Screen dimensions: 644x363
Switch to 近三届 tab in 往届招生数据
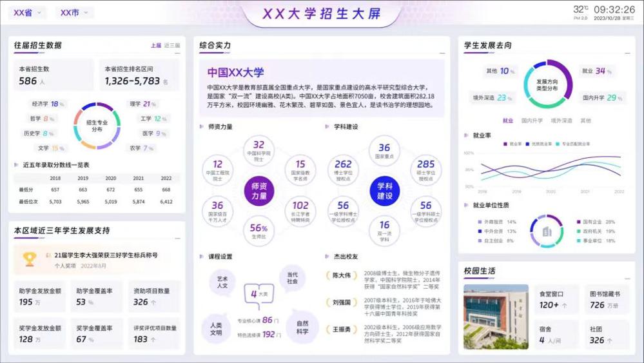[172, 46]
